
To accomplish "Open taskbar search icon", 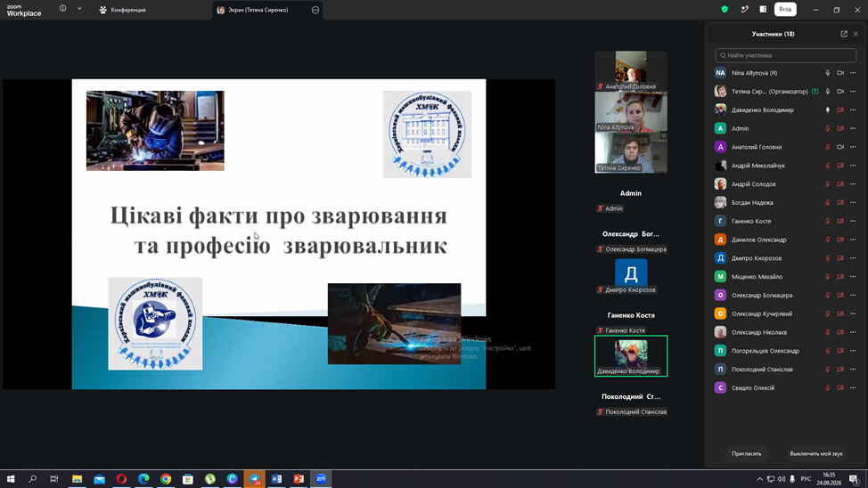I will click(33, 479).
